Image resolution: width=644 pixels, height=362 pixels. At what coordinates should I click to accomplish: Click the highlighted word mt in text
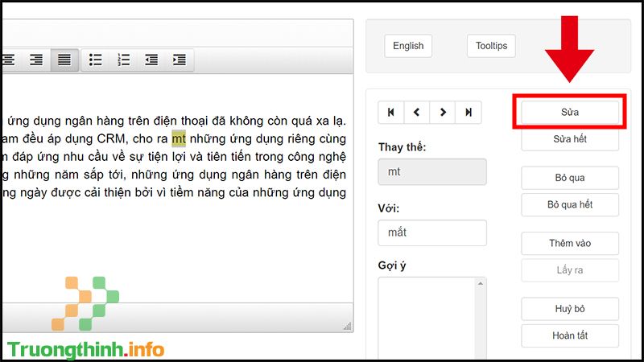(179, 138)
